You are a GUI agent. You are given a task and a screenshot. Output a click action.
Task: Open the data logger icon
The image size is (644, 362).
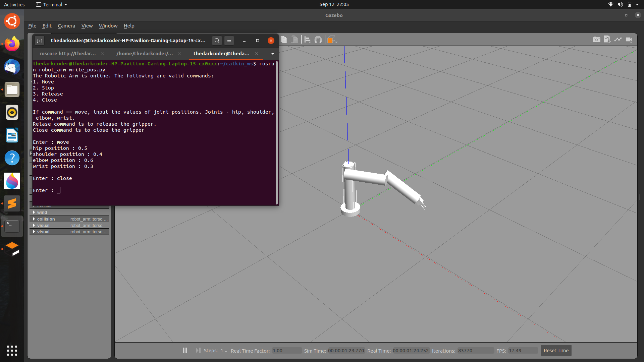(x=607, y=40)
